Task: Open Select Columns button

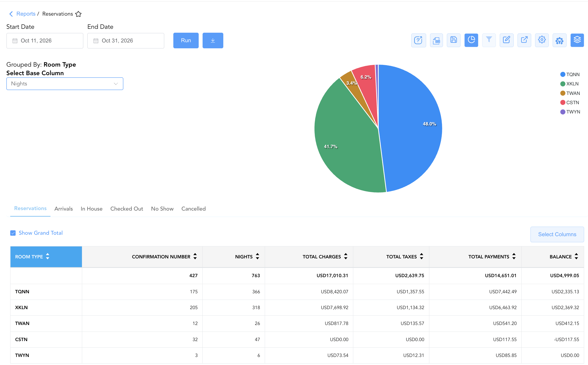Action: (557, 234)
